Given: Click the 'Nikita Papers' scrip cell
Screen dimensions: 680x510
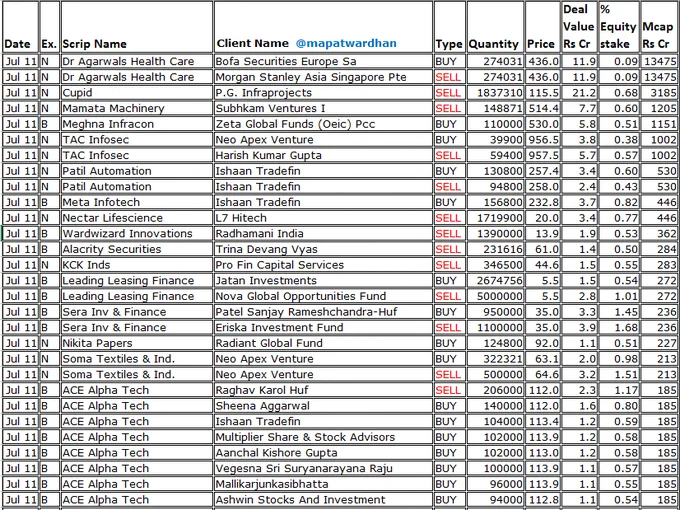Looking at the screenshot, I should [x=137, y=343].
